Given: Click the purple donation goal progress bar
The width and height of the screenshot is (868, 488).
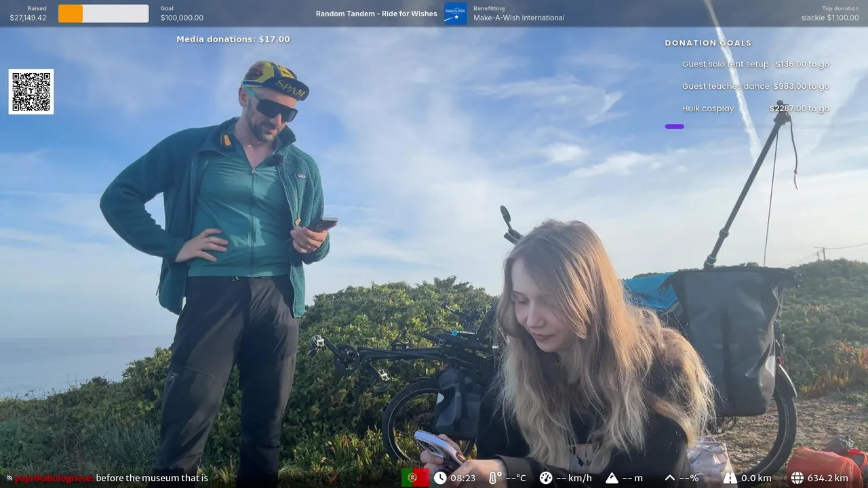Looking at the screenshot, I should click(x=675, y=126).
